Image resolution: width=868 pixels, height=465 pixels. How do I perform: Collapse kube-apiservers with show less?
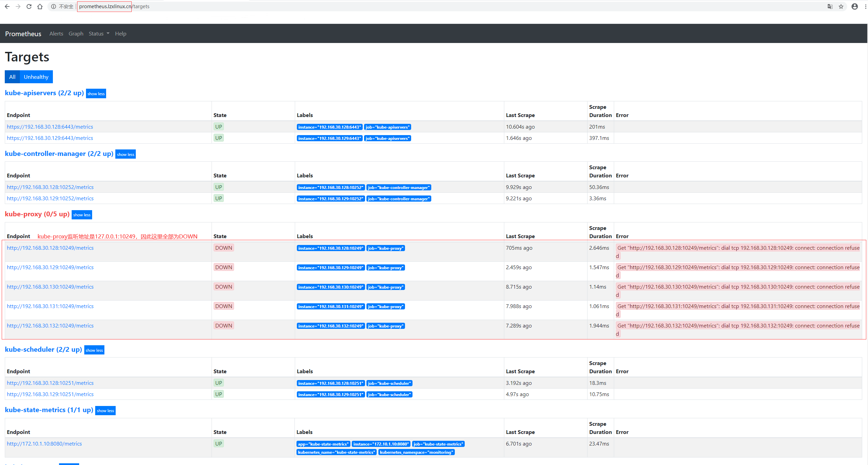click(96, 94)
